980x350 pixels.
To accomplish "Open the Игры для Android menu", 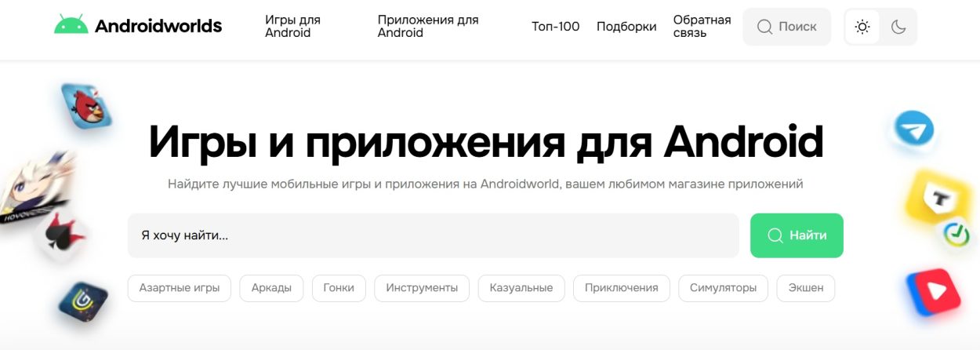I will coord(292,26).
